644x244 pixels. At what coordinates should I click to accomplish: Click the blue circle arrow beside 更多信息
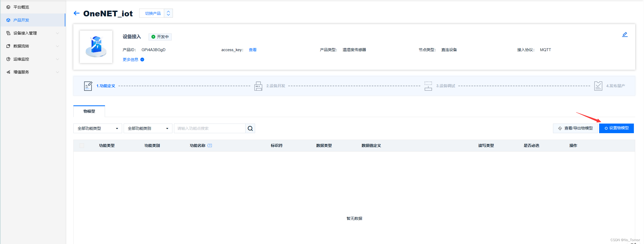click(142, 60)
